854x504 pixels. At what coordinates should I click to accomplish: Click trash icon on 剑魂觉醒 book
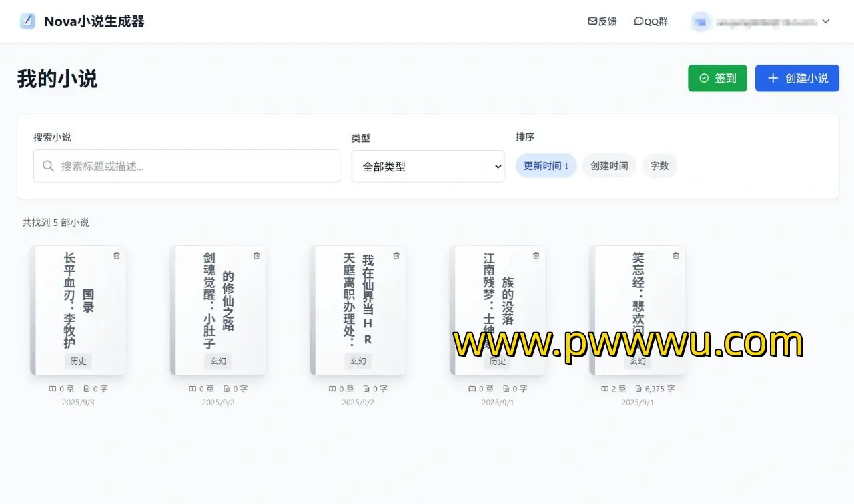(x=257, y=255)
